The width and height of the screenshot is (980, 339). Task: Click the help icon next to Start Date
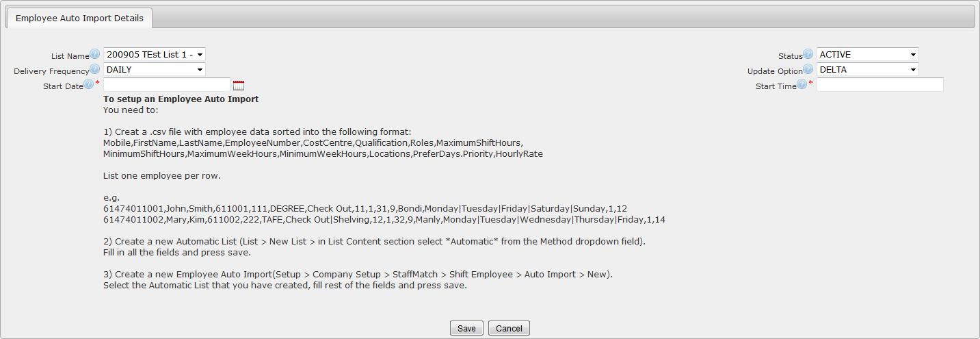88,84
